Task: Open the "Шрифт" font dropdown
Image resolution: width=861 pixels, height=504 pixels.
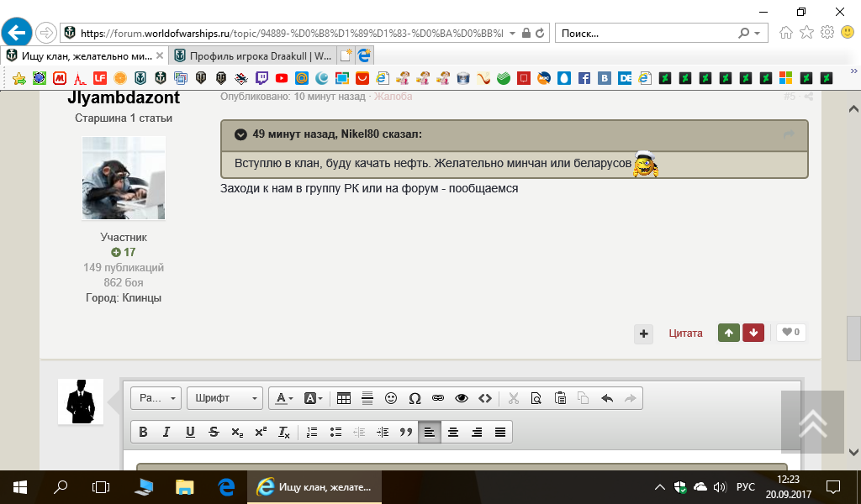Action: pos(224,398)
